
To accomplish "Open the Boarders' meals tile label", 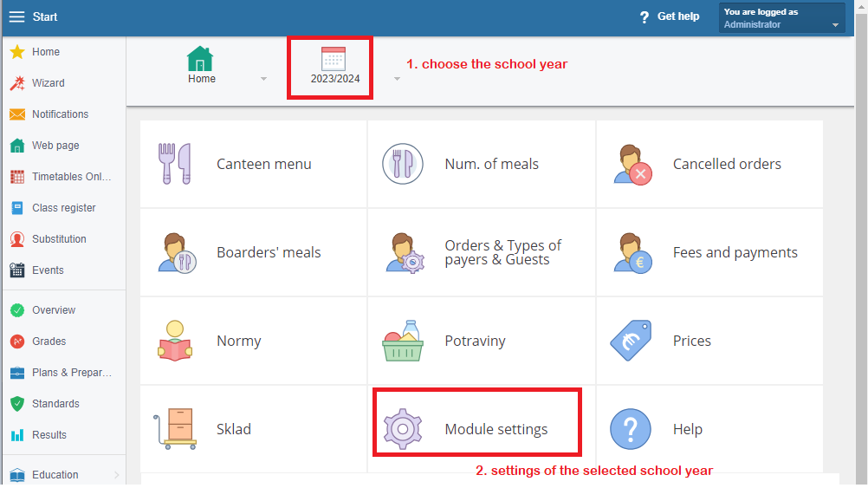I will 269,252.
